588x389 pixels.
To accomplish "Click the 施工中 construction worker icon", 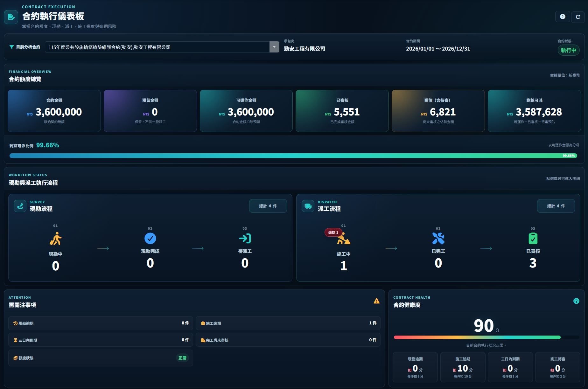I will 344,239.
